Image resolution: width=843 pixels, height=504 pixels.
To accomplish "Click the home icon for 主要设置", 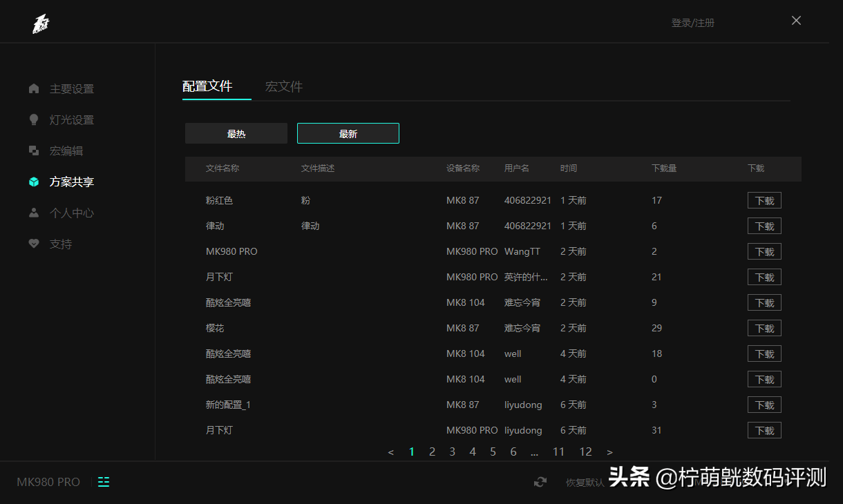I will (34, 88).
